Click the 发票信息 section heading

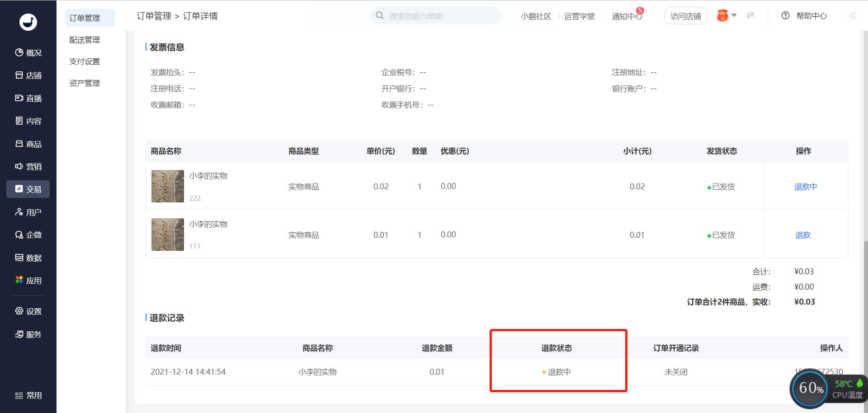167,47
